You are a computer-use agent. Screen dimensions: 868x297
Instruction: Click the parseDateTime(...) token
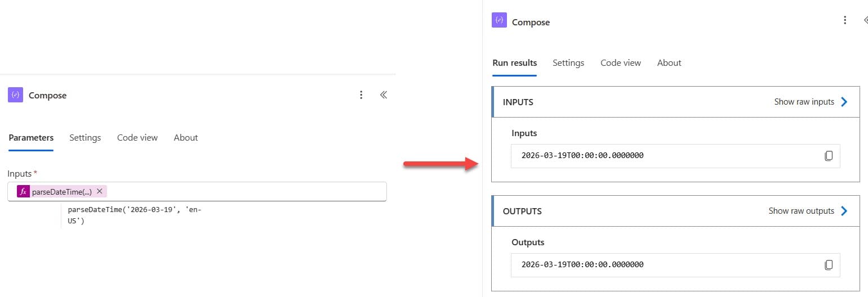click(x=61, y=192)
